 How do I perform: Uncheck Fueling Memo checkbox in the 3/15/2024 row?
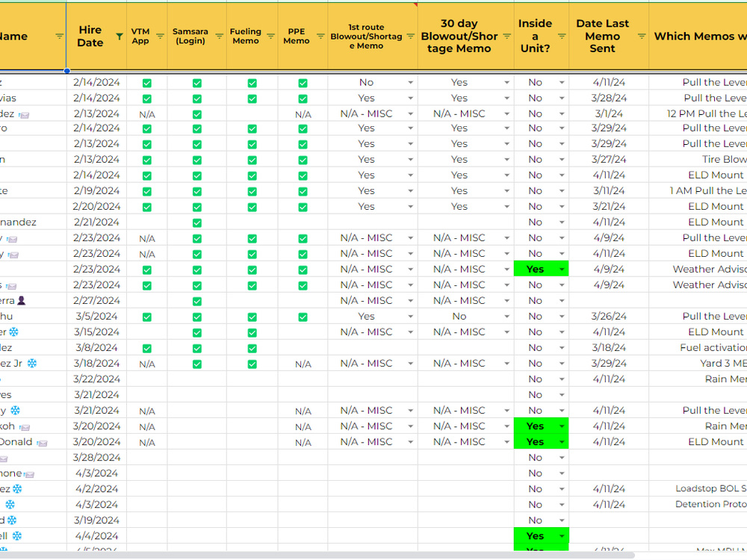(x=252, y=333)
